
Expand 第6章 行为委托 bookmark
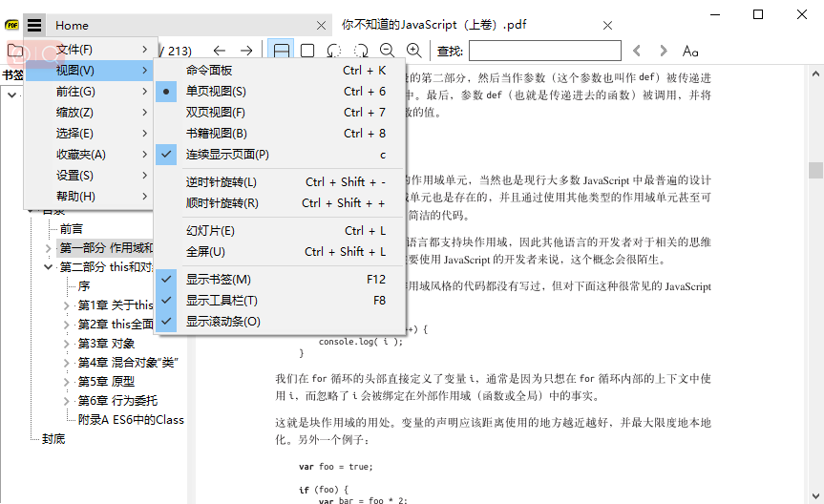click(x=66, y=401)
